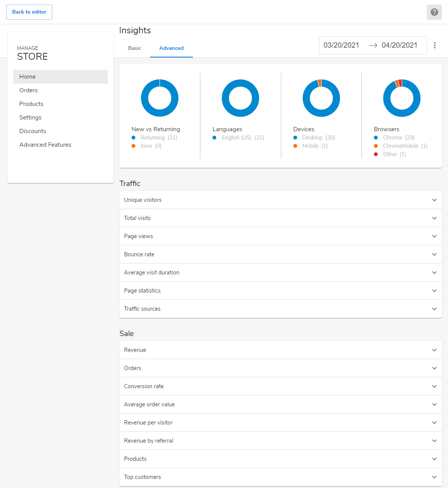Expand Traffic sources details
This screenshot has width=448, height=488.
point(280,309)
